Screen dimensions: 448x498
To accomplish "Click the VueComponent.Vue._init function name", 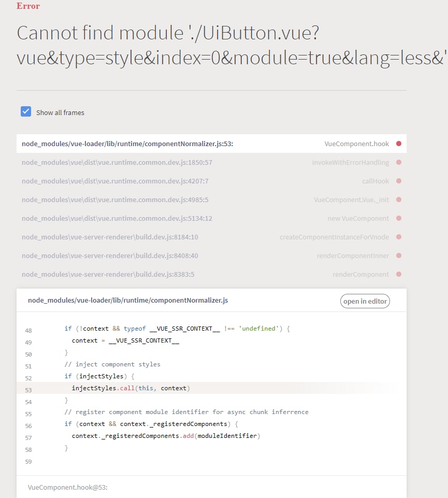I will point(351,200).
